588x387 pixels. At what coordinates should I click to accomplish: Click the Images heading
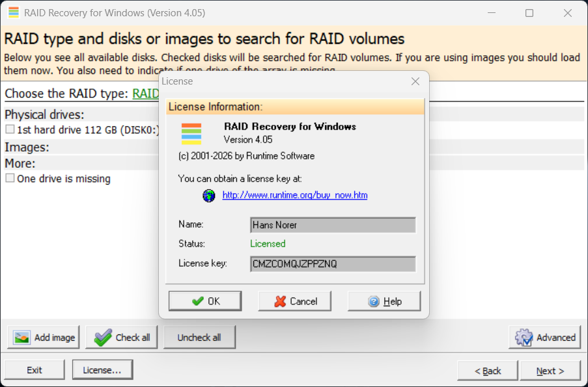(x=27, y=147)
